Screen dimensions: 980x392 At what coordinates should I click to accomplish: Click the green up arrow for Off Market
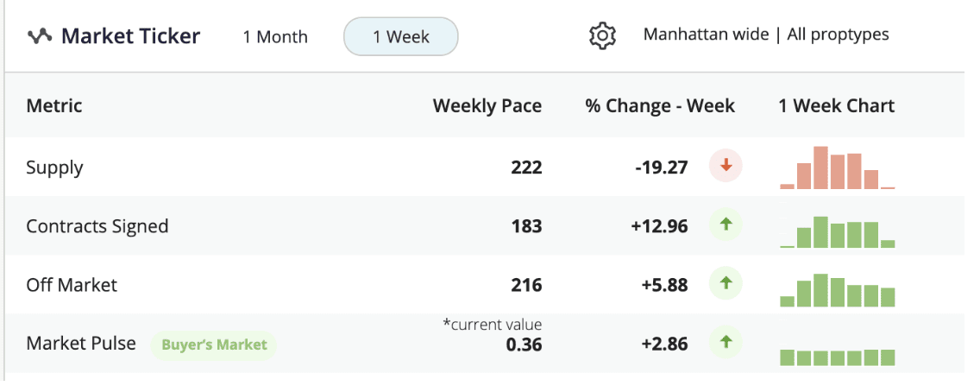[x=726, y=284]
